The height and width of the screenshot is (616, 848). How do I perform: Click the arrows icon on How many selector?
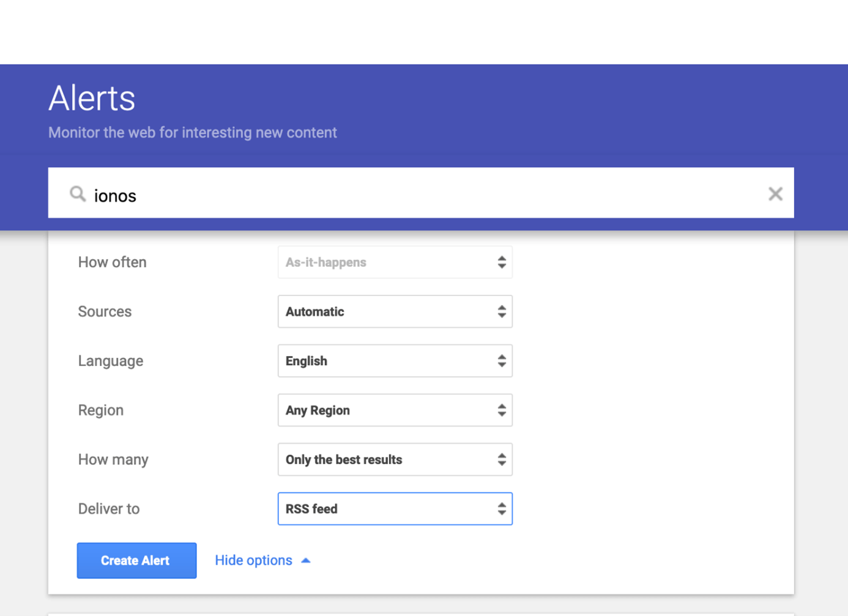click(502, 459)
